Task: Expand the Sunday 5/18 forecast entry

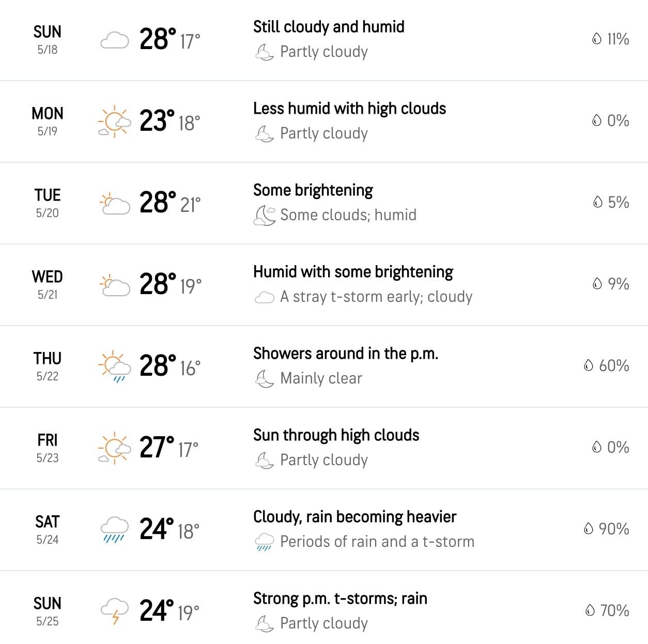Action: click(324, 39)
